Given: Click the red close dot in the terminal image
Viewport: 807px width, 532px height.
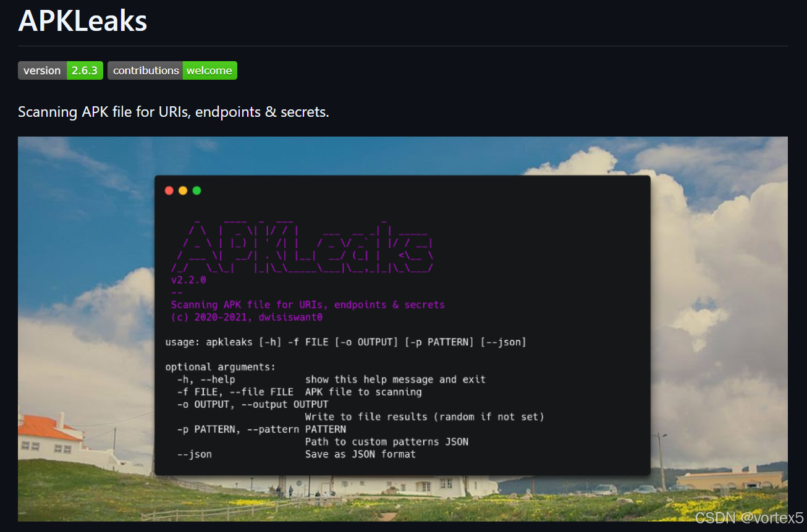Looking at the screenshot, I should 169,190.
